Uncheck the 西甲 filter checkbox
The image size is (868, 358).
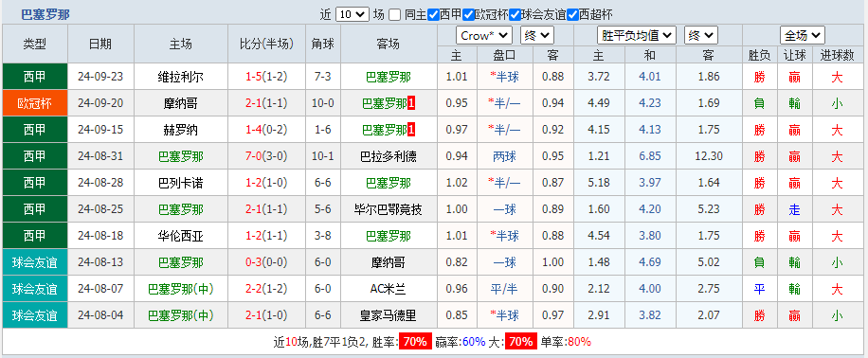(x=433, y=15)
